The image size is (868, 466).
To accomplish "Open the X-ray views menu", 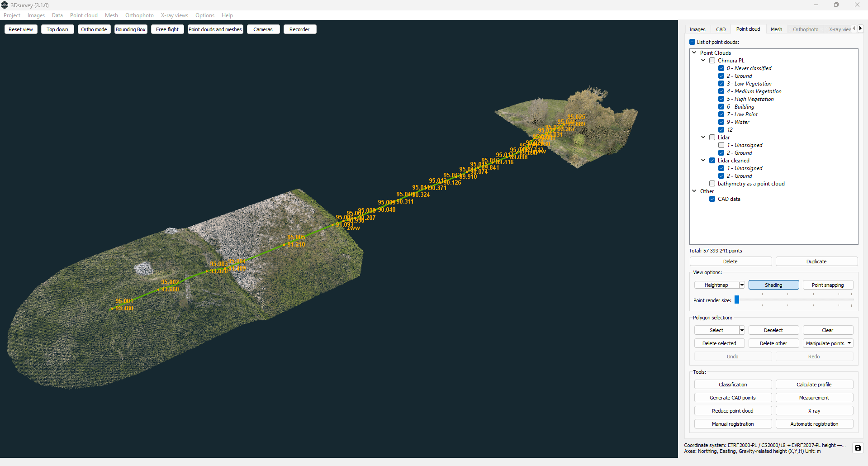I will tap(175, 15).
